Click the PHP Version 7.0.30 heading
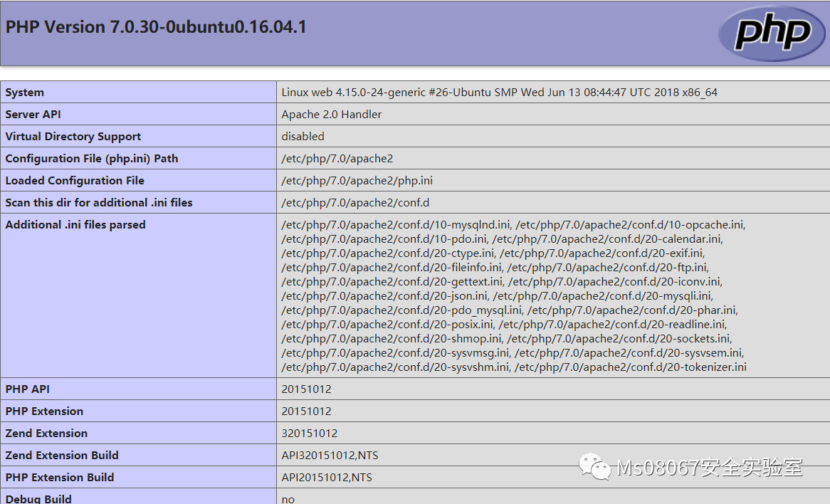This screenshot has width=830, height=504. click(x=156, y=27)
